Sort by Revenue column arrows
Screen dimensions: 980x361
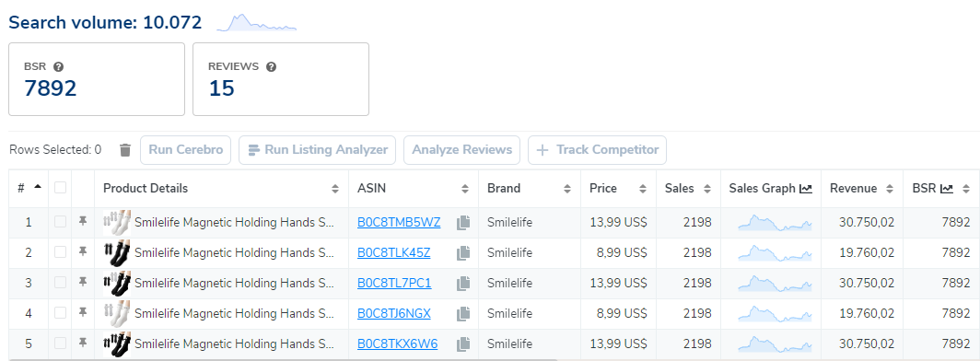890,189
